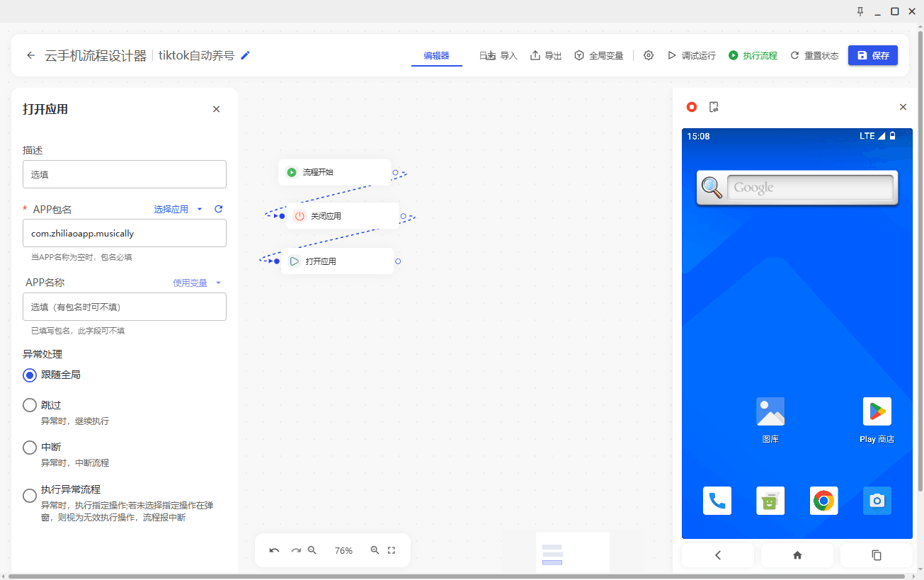
Task: Focus the 描述 description input
Action: pyautogui.click(x=125, y=174)
